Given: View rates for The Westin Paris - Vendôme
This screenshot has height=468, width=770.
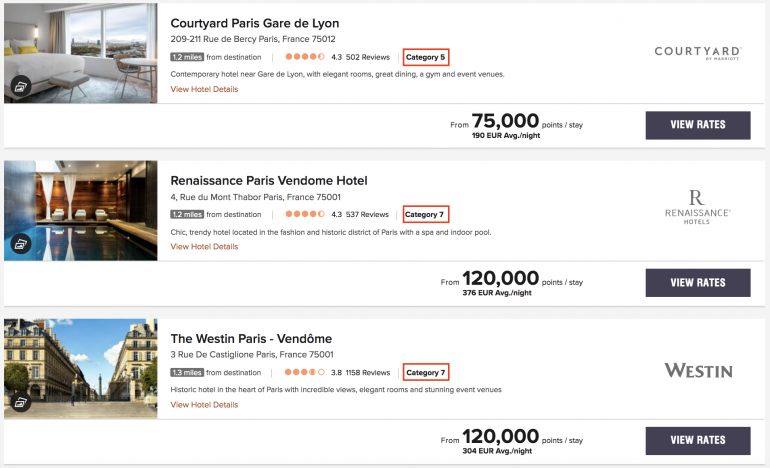Looking at the screenshot, I should point(698,440).
